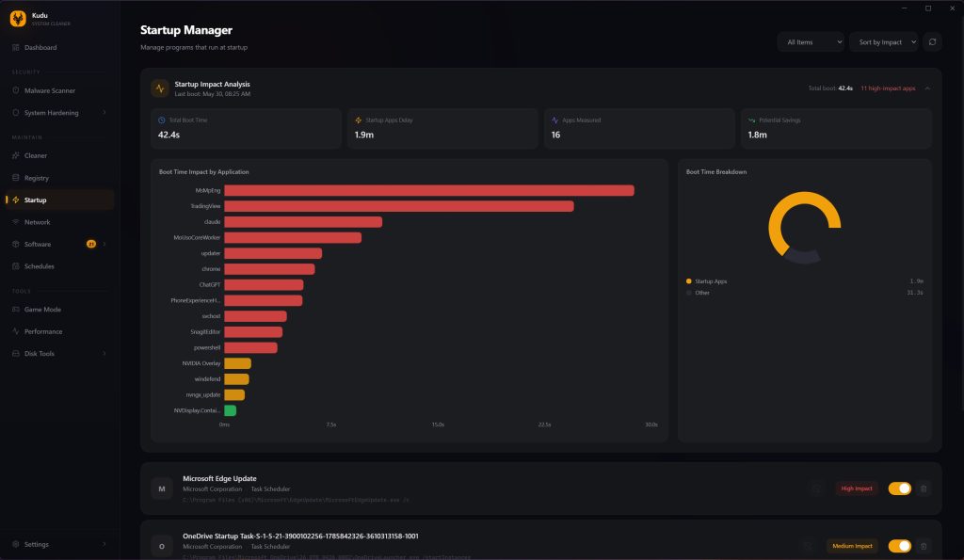
Task: Click the Startup Apps legend entry
Action: [706, 280]
